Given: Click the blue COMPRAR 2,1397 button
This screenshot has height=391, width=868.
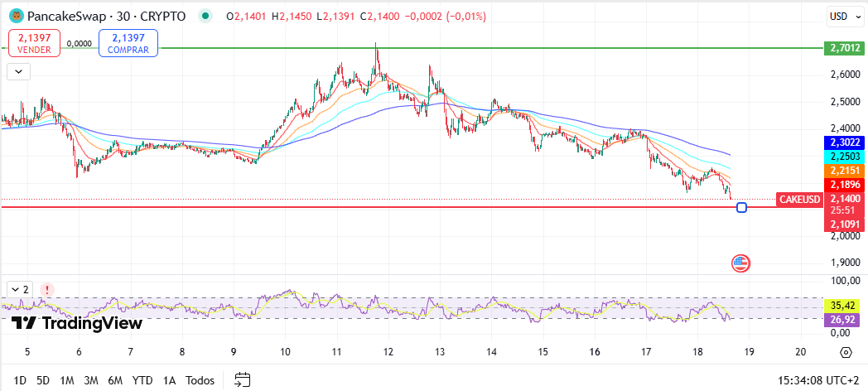Looking at the screenshot, I should (x=128, y=43).
